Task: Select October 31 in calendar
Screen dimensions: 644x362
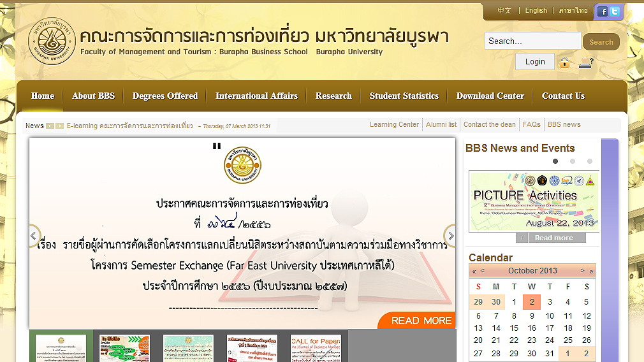Action: tap(550, 354)
